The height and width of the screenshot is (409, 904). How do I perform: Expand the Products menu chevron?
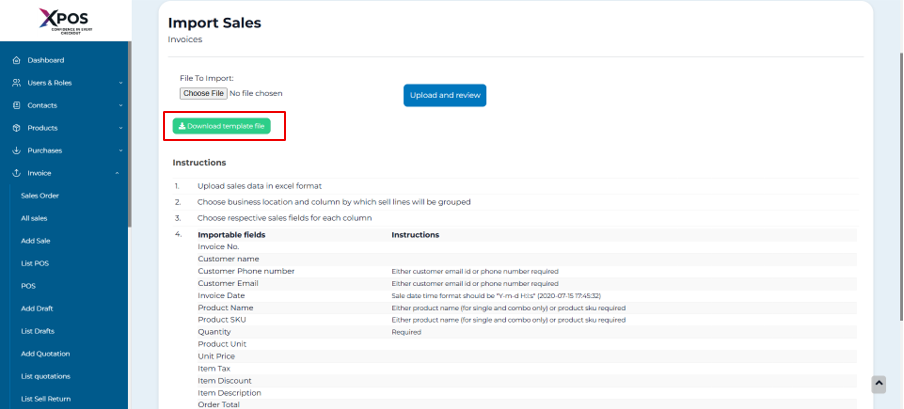(120, 128)
